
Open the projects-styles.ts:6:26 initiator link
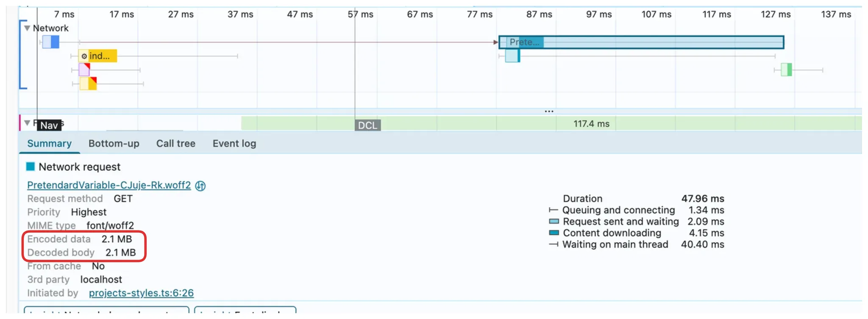[141, 293]
